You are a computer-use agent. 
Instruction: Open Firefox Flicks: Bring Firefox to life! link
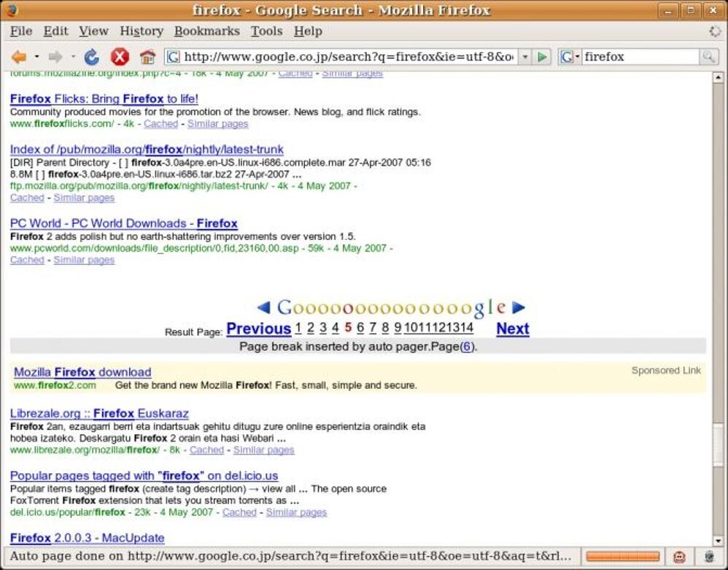pos(104,99)
